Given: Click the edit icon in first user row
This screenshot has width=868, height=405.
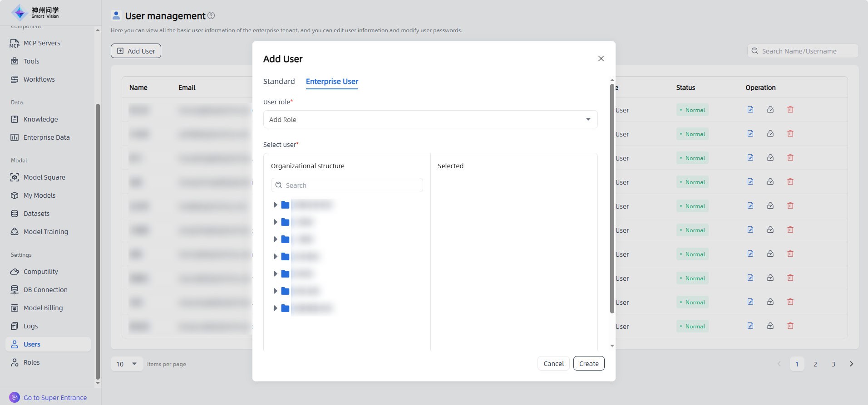Looking at the screenshot, I should point(750,110).
